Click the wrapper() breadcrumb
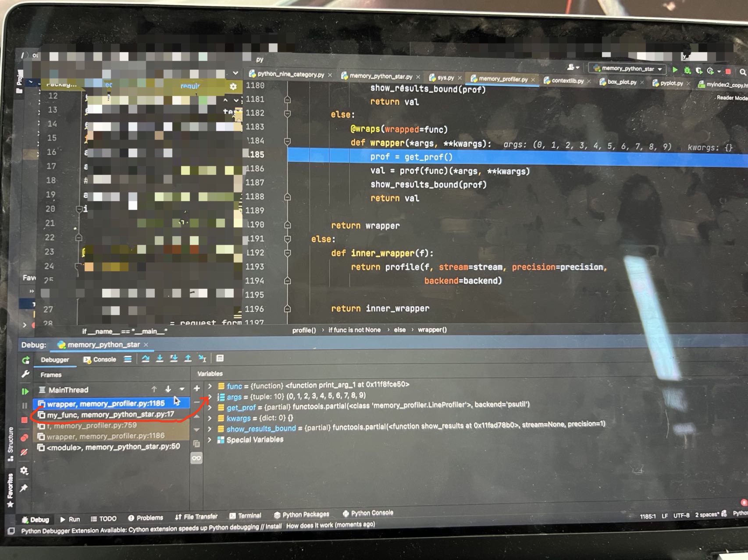The width and height of the screenshot is (748, 560). (x=432, y=330)
